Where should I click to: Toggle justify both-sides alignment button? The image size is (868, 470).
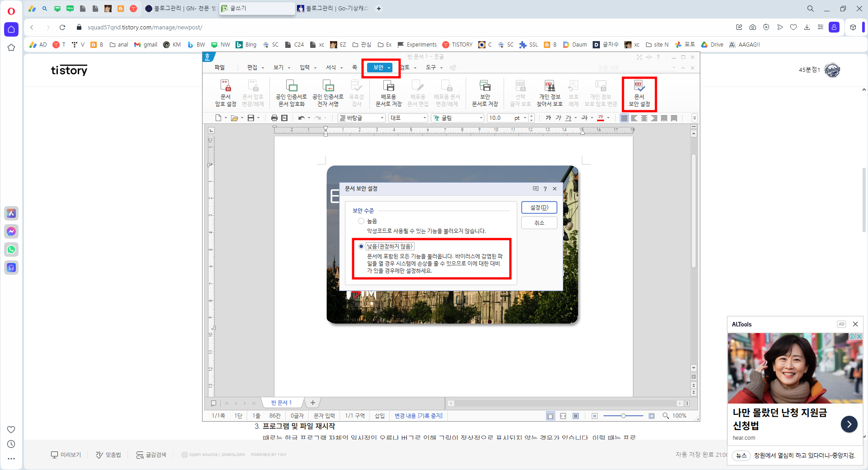click(624, 118)
